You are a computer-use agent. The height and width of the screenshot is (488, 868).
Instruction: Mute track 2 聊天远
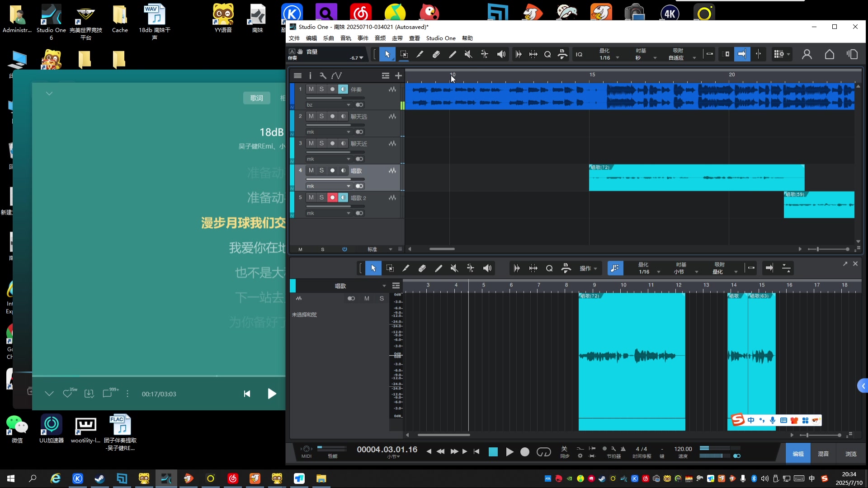click(x=311, y=116)
